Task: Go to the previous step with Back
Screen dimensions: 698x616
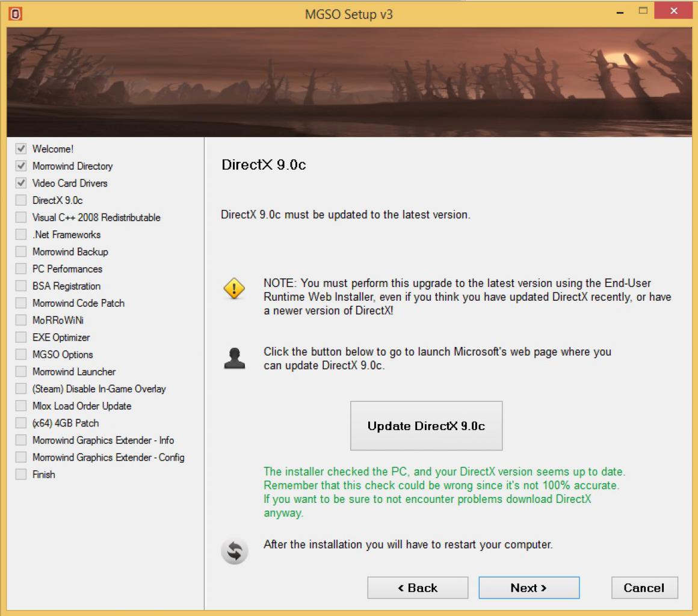Action: 418,588
